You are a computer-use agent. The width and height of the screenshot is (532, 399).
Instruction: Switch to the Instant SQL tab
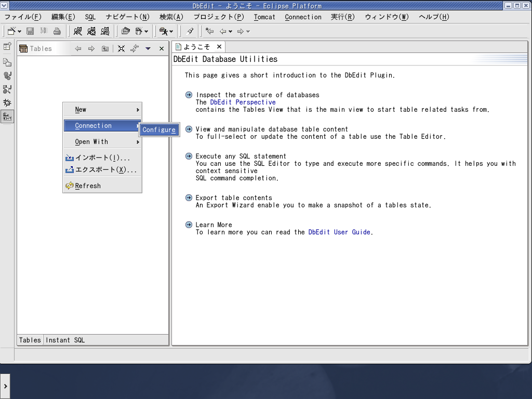[65, 340]
